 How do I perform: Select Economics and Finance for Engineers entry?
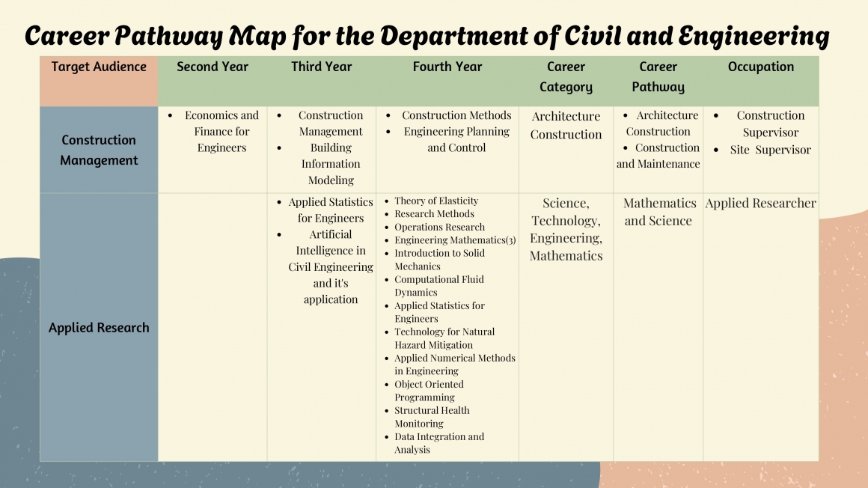coord(221,132)
